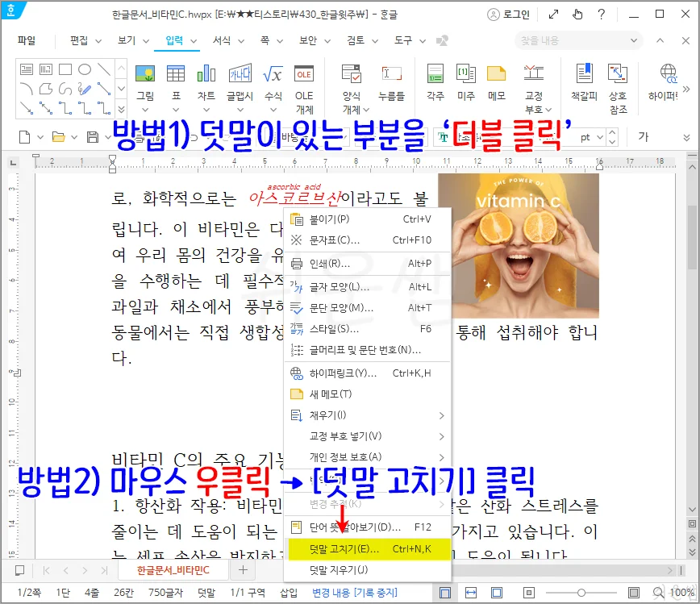Open the zoom magnifier in status bar

tap(659, 593)
